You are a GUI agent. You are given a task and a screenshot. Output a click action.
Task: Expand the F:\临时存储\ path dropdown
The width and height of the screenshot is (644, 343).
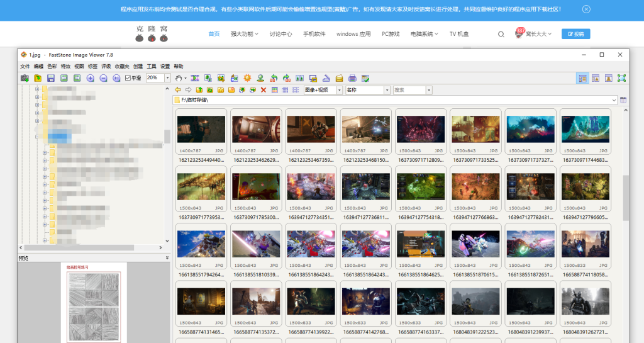coord(614,100)
